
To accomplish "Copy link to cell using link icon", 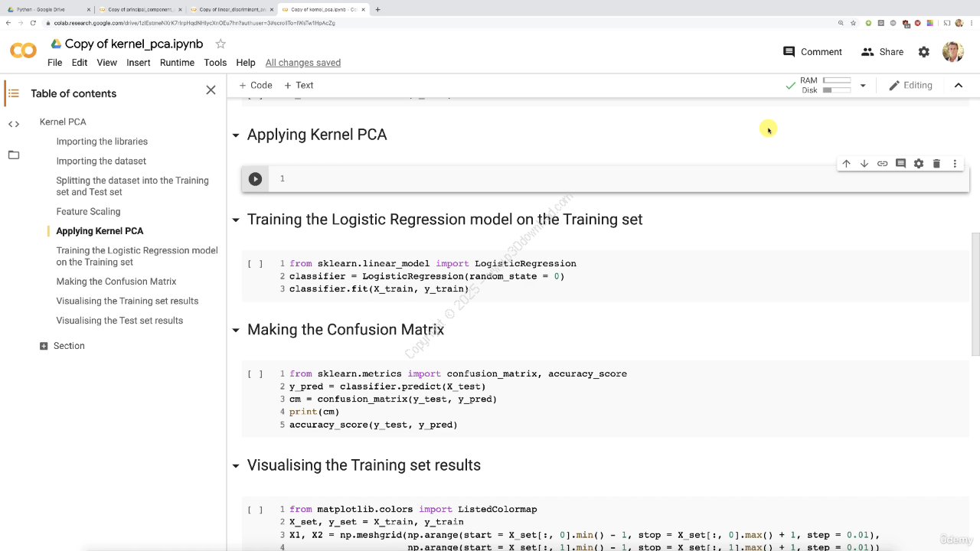I will tap(882, 164).
